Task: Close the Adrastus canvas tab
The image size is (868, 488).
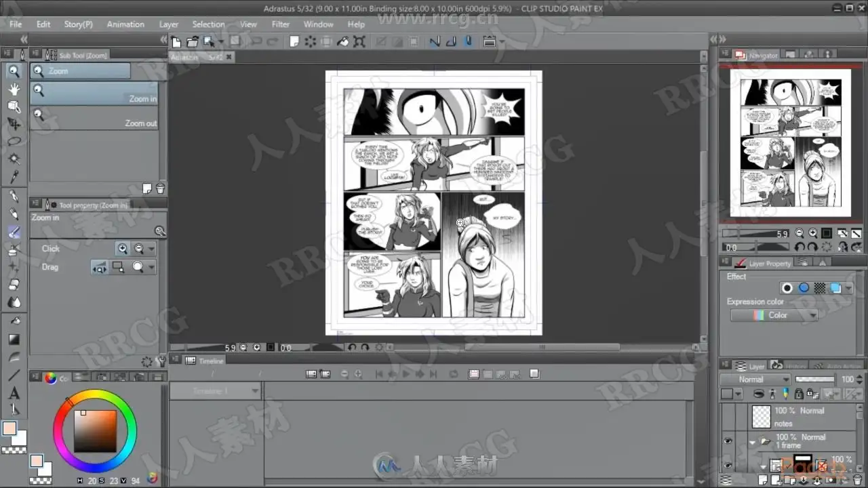Action: pyautogui.click(x=229, y=57)
